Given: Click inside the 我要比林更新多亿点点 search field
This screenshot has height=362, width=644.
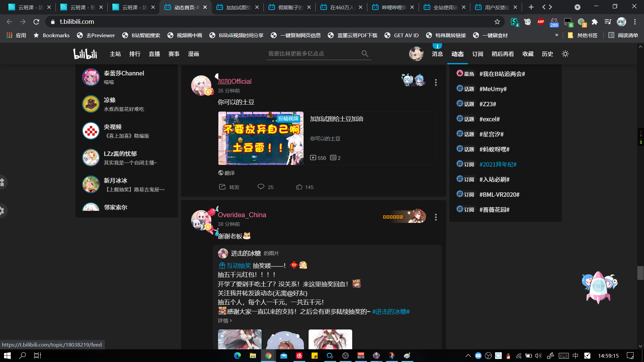Looking at the screenshot, I should point(312,53).
